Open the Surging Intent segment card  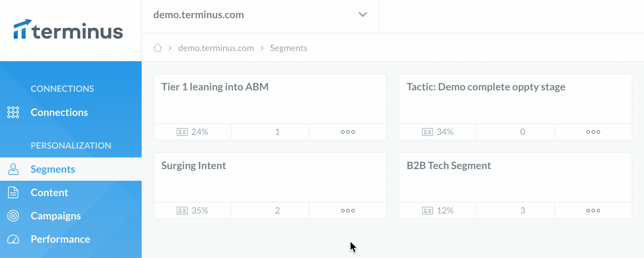270,177
